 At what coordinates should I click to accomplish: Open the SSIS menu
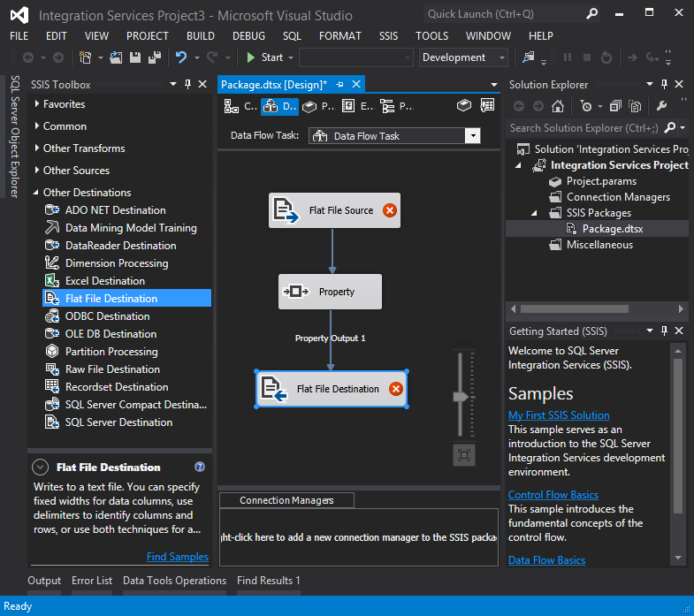pyautogui.click(x=388, y=36)
